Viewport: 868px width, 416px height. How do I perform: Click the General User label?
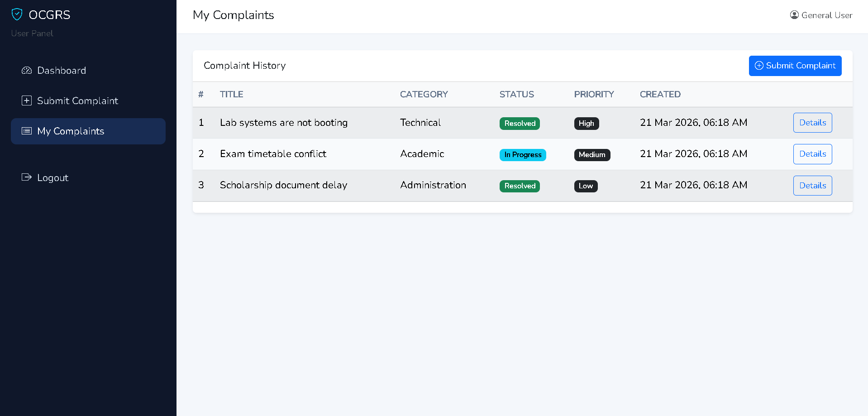827,15
